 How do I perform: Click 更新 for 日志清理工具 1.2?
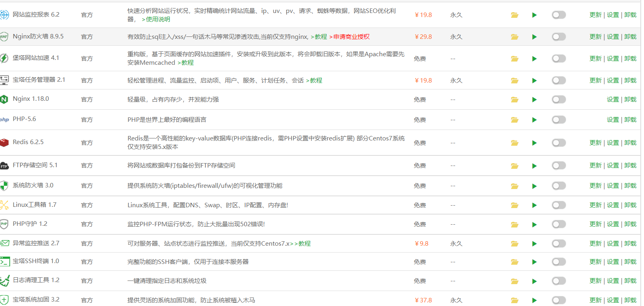tap(595, 281)
